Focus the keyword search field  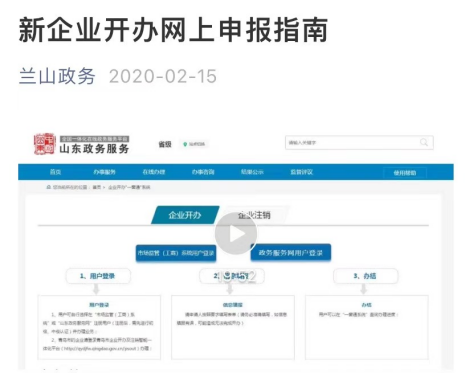click(359, 143)
